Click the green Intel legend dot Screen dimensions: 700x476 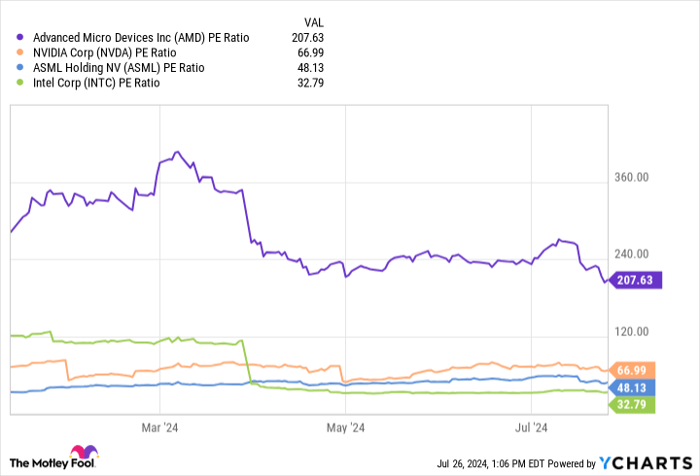click(x=21, y=83)
